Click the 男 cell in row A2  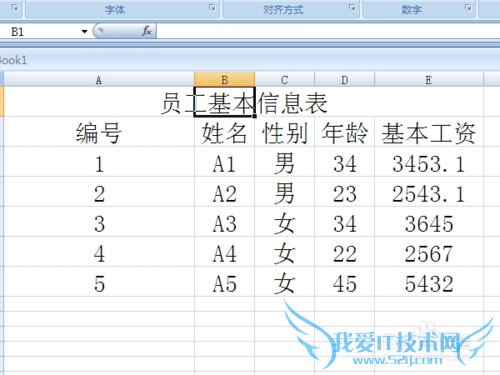[285, 192]
